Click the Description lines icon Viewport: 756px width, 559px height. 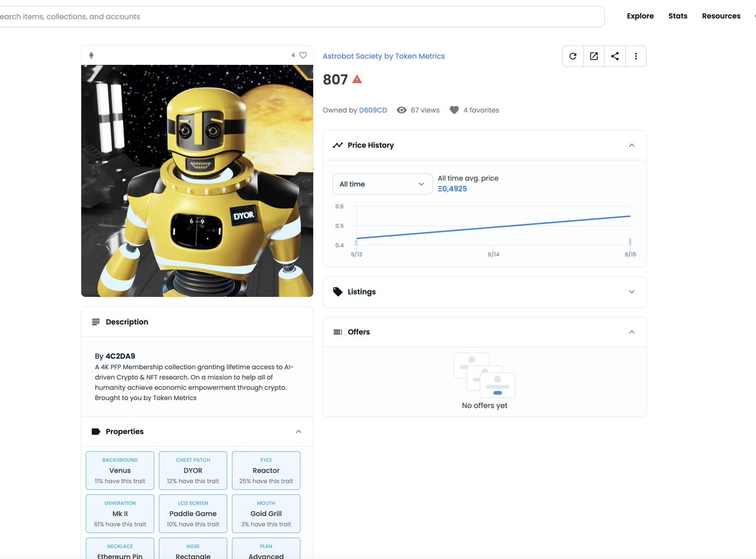click(x=96, y=322)
